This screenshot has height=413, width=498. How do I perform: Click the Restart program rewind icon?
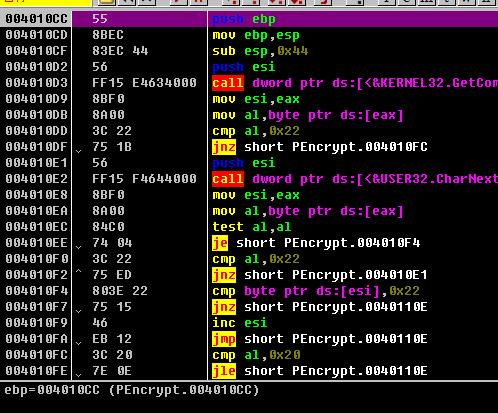tap(127, 2)
